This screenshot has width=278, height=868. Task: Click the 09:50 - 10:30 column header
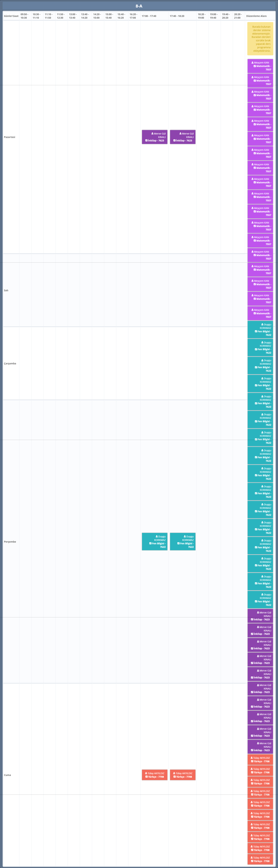pyautogui.click(x=24, y=16)
